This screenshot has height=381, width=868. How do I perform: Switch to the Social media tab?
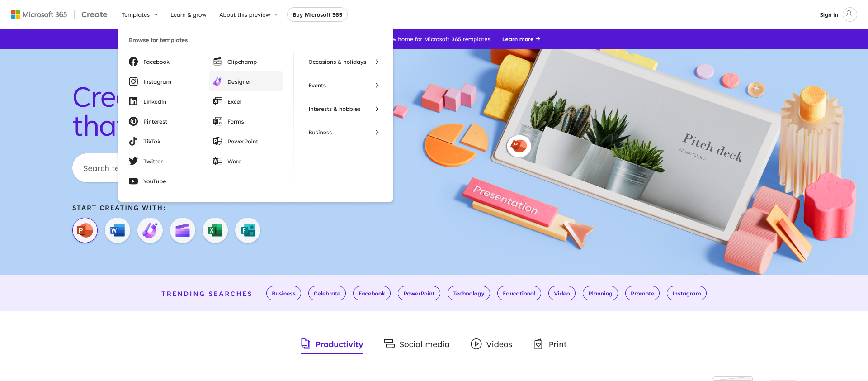coord(417,344)
